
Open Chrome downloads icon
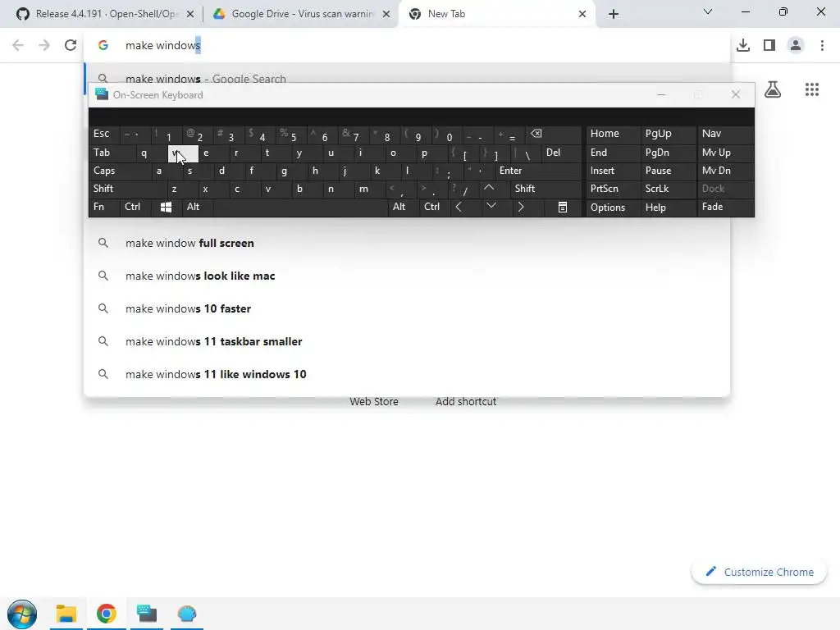pyautogui.click(x=743, y=45)
